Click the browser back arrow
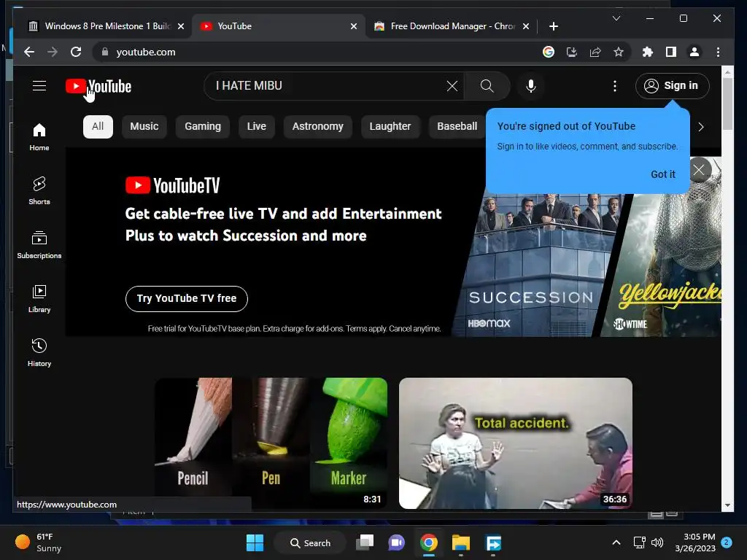 29,52
